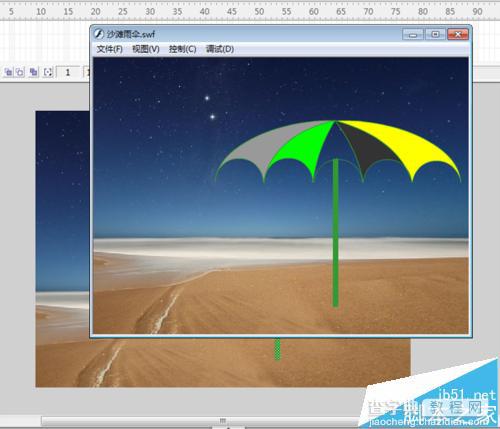Minimize the 沙滩雨伞.swf player window

(413, 34)
